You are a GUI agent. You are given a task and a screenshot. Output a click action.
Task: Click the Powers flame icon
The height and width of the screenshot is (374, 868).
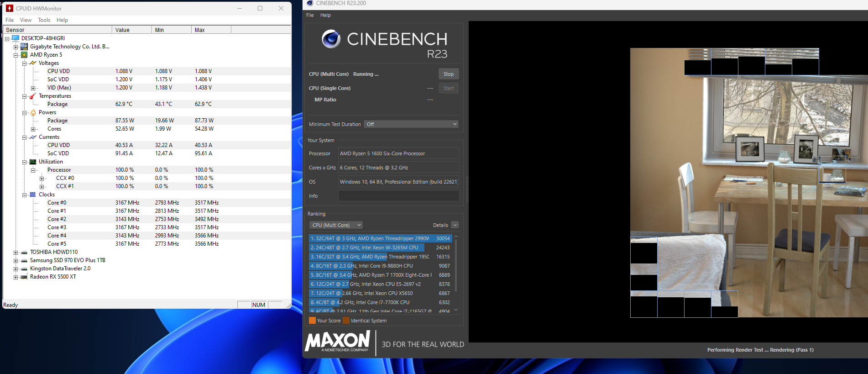[x=33, y=112]
